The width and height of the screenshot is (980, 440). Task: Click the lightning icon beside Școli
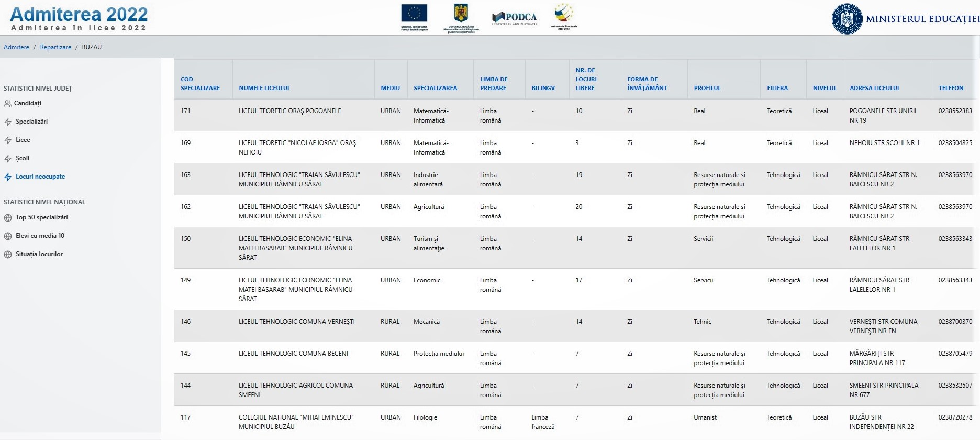(x=8, y=159)
